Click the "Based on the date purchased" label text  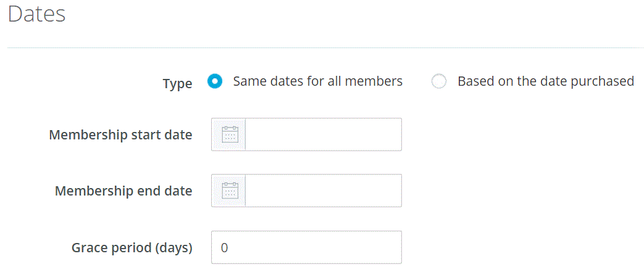point(545,81)
